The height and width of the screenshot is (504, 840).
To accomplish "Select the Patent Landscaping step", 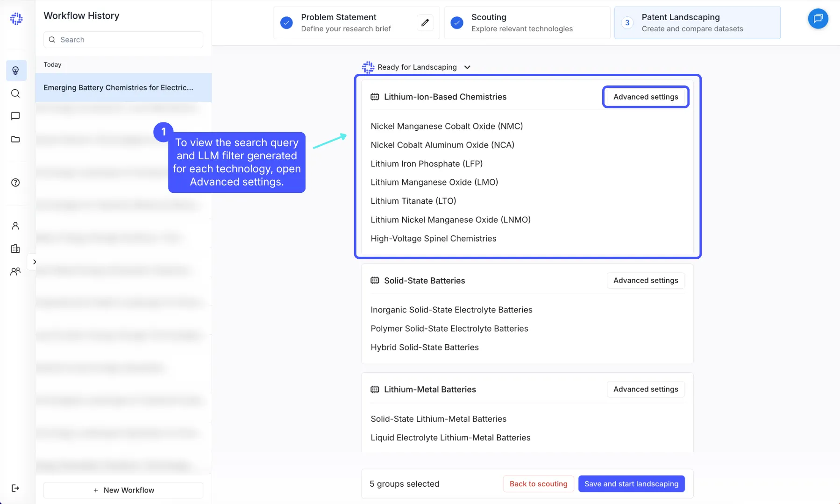I will 697,22.
